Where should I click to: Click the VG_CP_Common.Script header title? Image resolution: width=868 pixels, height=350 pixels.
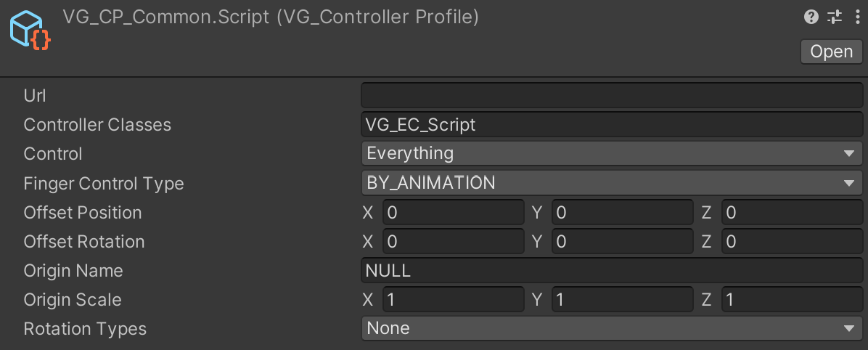(270, 17)
